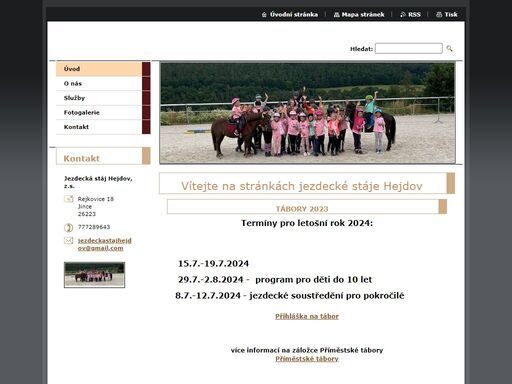Click the Kontakt sidebar heading
512x384 pixels.
coord(82,158)
